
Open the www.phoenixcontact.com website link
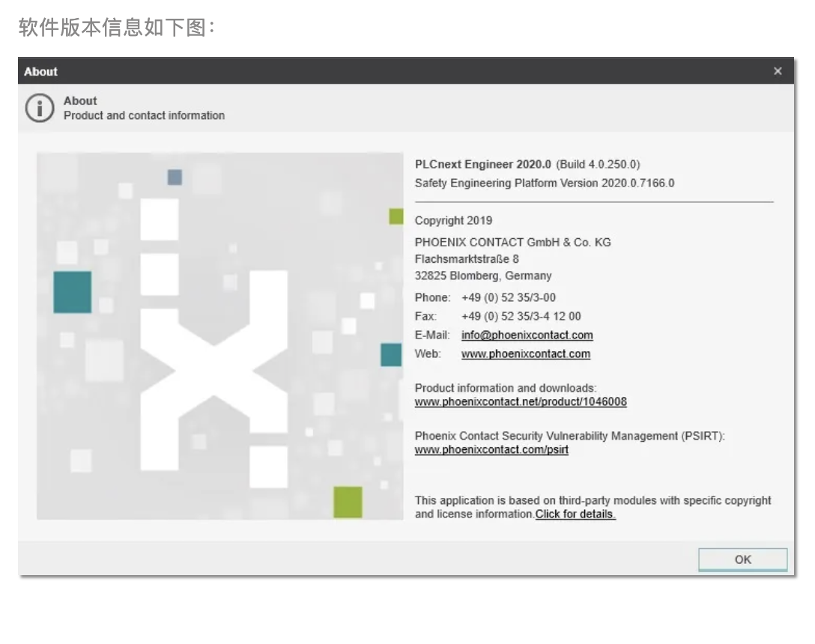[x=525, y=353]
